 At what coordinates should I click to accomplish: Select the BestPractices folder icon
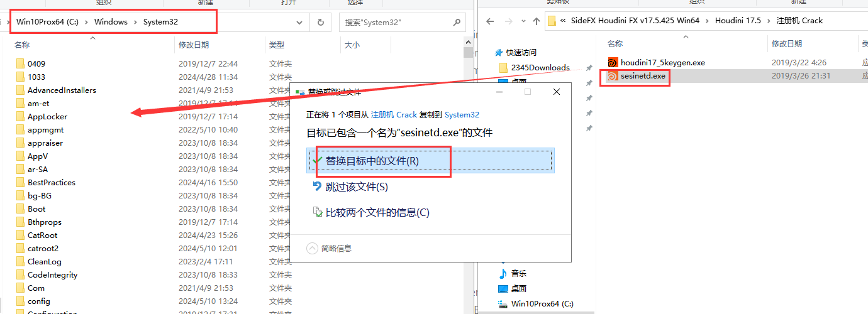(20, 182)
